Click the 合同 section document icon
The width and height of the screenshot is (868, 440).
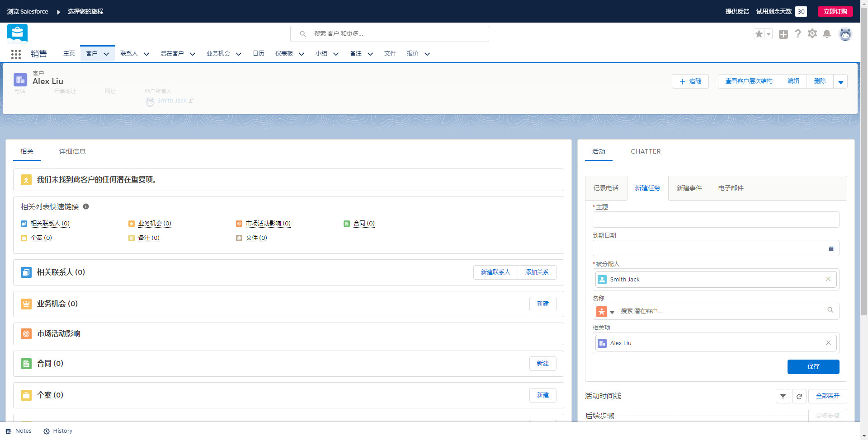pyautogui.click(x=26, y=364)
